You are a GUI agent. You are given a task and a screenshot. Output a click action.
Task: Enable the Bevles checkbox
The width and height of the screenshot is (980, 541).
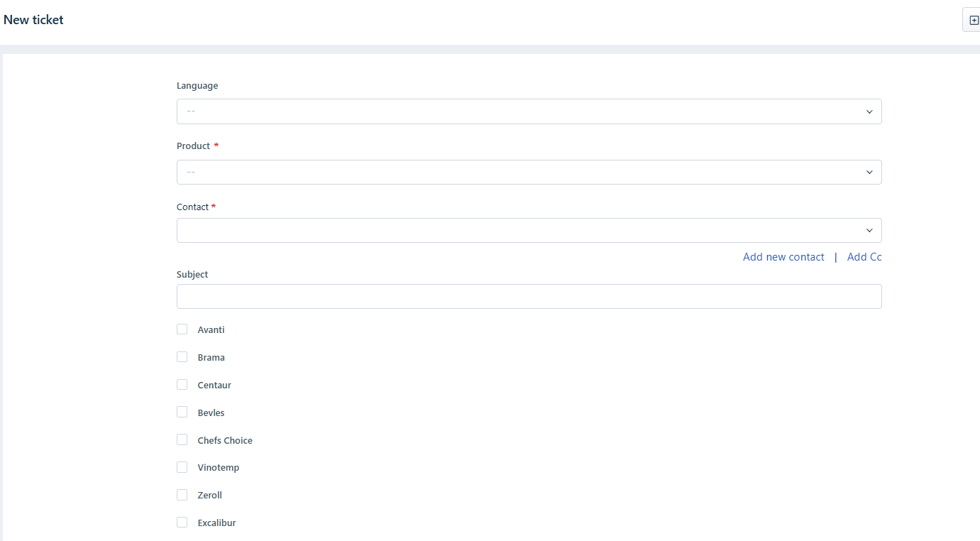182,412
